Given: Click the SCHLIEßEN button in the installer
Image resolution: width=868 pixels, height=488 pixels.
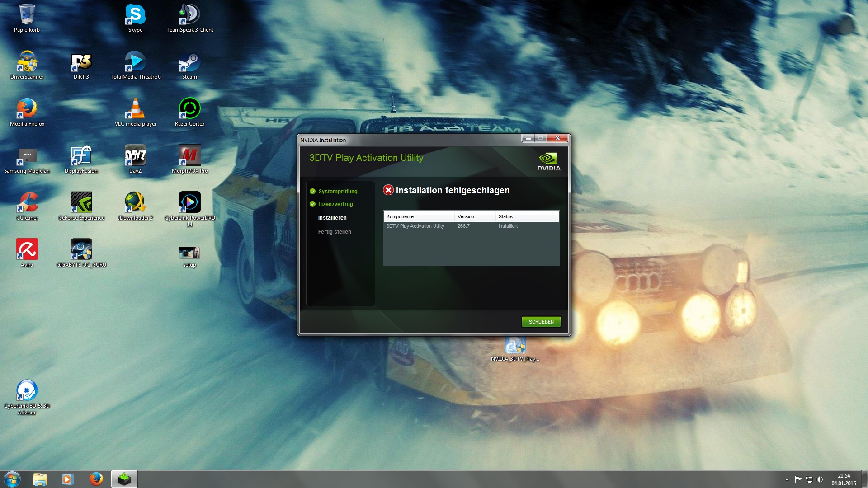Looking at the screenshot, I should [x=541, y=322].
